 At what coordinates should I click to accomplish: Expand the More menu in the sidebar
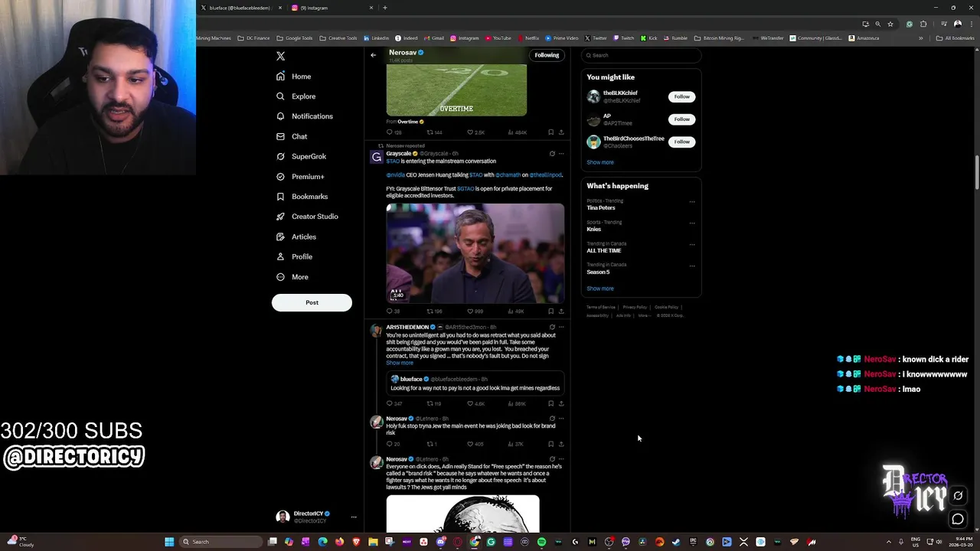click(x=292, y=277)
